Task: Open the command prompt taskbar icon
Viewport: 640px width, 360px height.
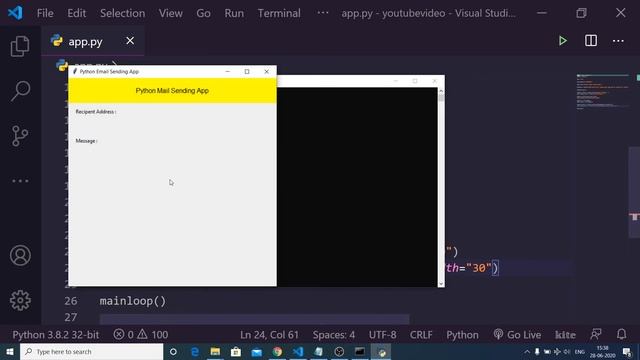Action: 360,351
